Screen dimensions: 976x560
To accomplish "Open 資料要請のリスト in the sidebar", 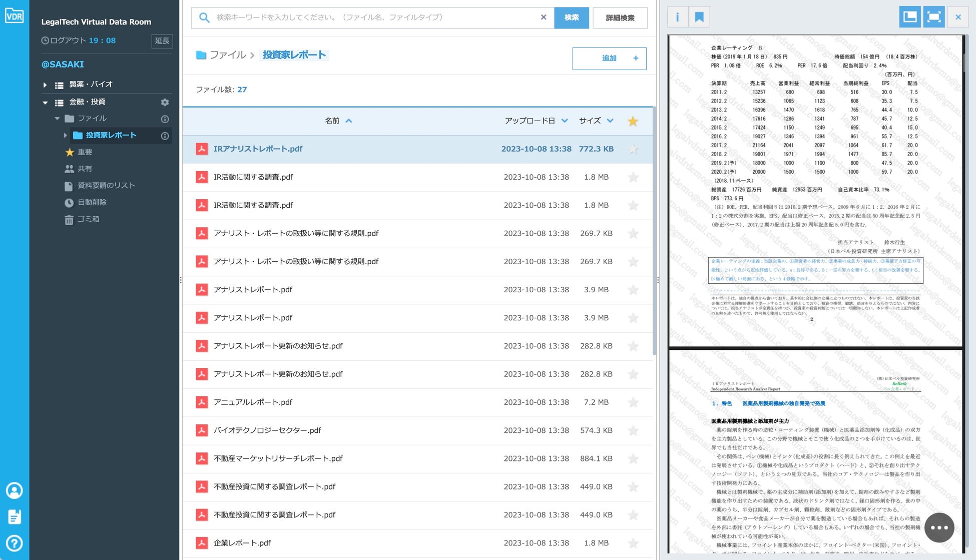I will pyautogui.click(x=106, y=186).
